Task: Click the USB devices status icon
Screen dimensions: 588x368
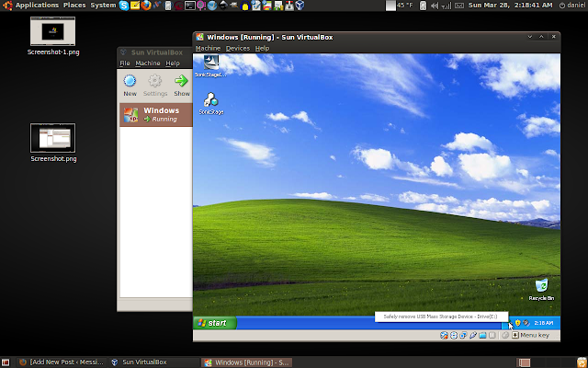Action: [x=473, y=335]
